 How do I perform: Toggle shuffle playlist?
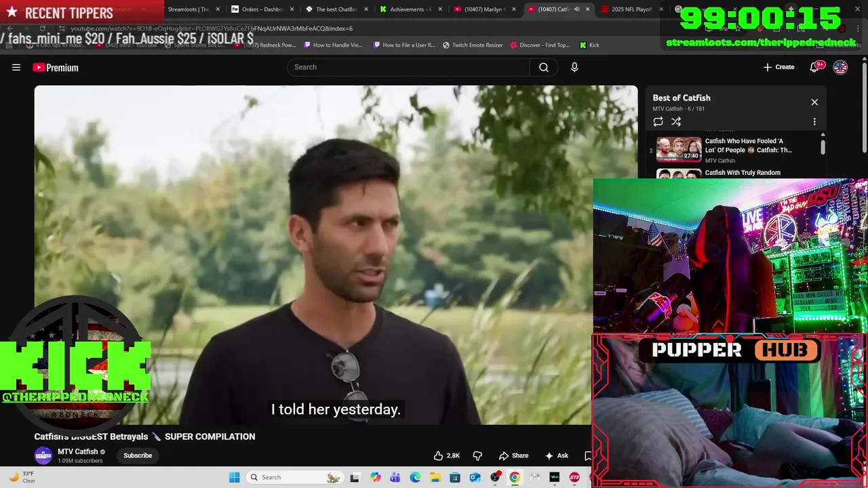pyautogui.click(x=676, y=121)
